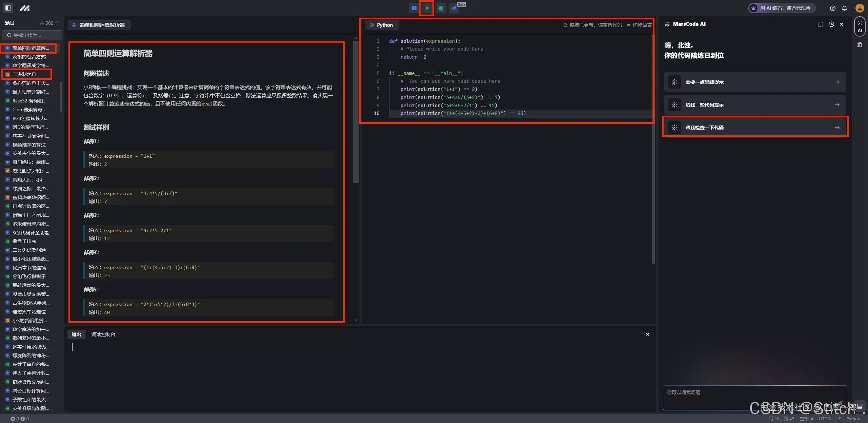Click the green debug bug icon

tap(441, 8)
